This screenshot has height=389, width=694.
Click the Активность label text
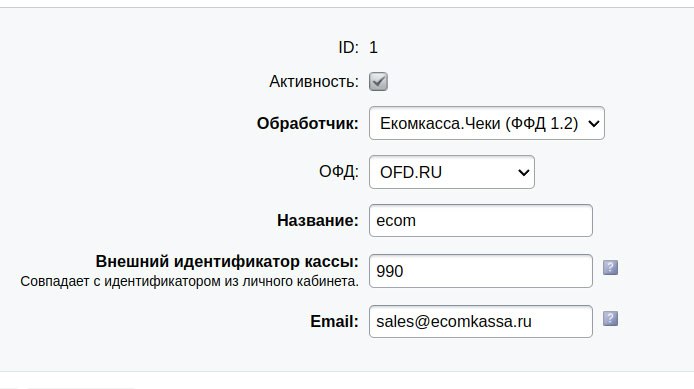[314, 81]
